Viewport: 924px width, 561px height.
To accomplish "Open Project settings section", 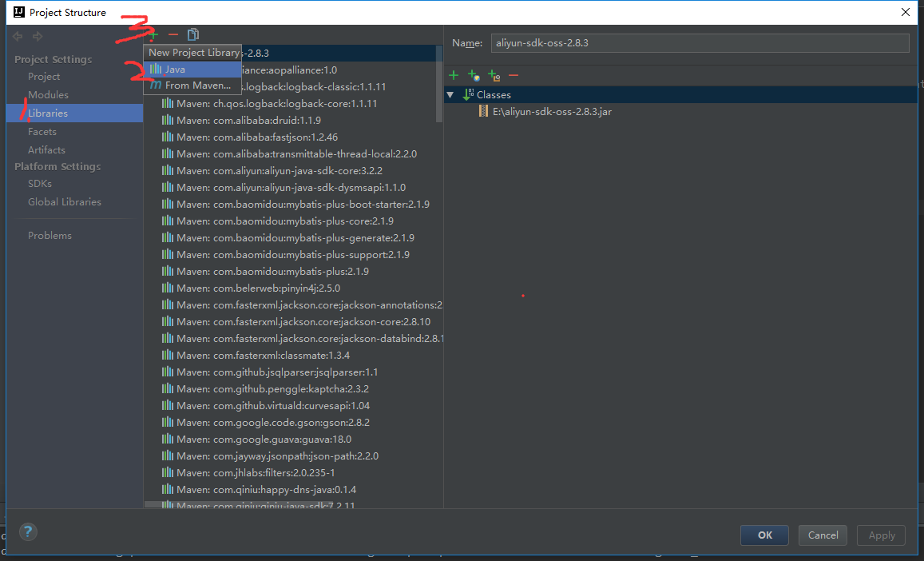I will click(x=44, y=77).
